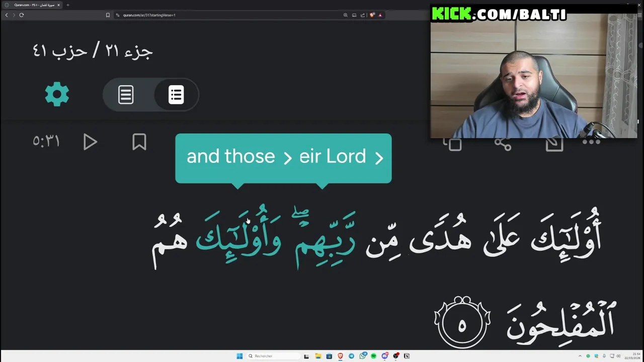Open the site information icon in the address bar
Viewport: 644px width, 362px height.
tap(118, 15)
